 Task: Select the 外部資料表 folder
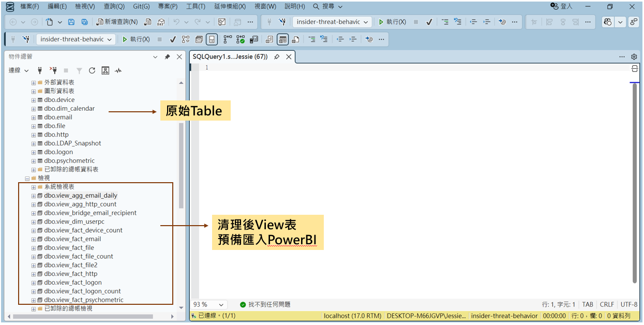click(x=59, y=82)
